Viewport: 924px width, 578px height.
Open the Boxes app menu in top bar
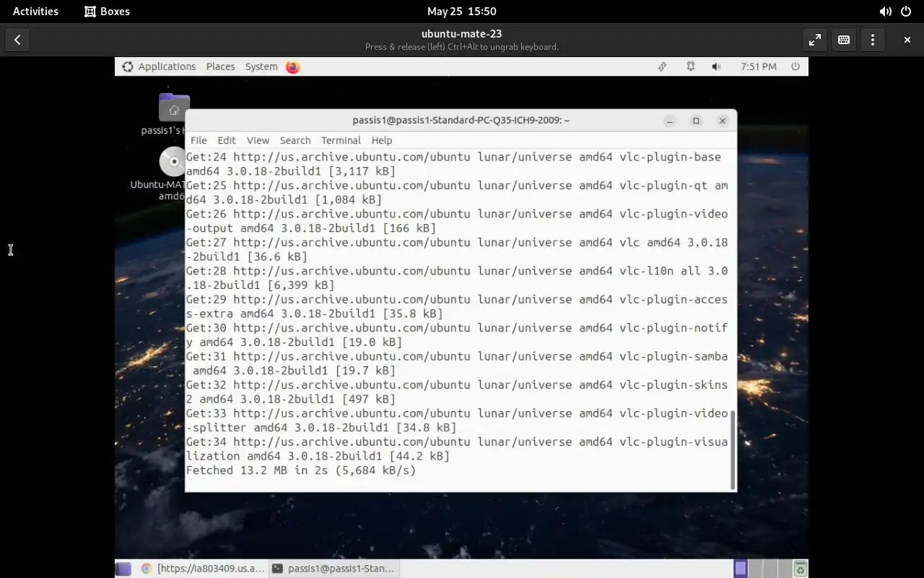[107, 11]
